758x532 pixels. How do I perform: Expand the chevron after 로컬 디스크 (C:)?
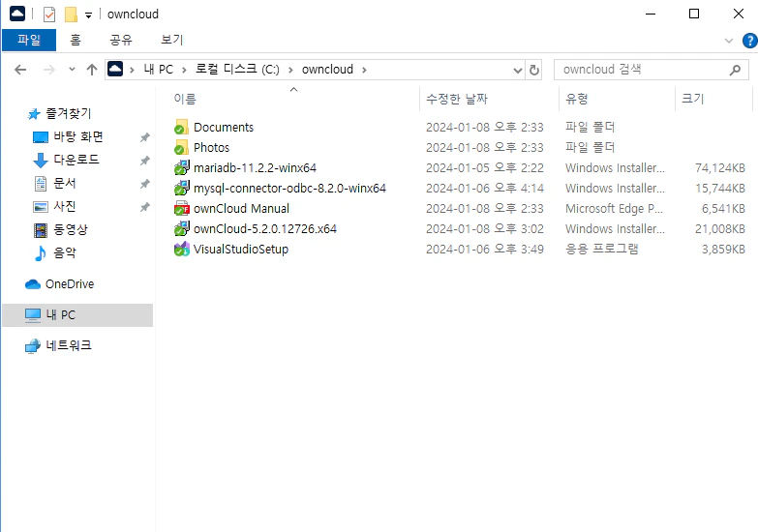[290, 70]
